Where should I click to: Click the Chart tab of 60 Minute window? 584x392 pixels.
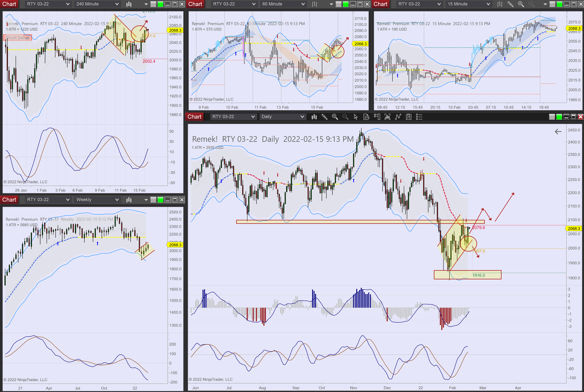(195, 4)
